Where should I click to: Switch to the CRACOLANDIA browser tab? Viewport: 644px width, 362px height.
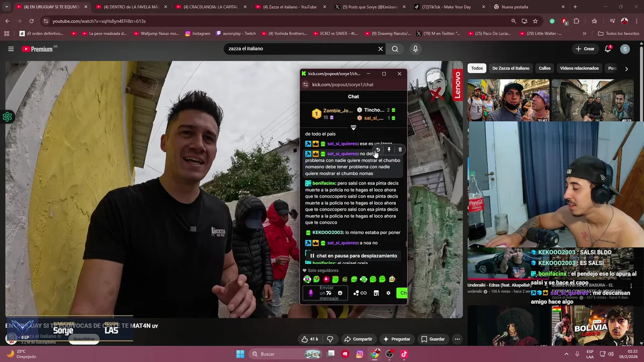pyautogui.click(x=210, y=7)
